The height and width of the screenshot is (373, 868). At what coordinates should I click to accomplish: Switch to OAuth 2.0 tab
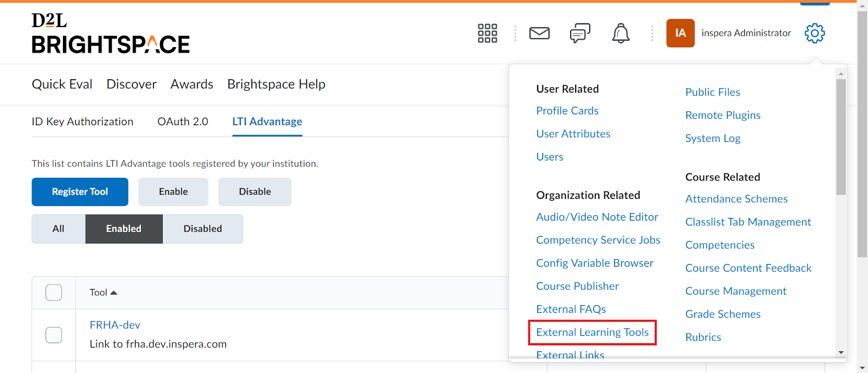[183, 121]
